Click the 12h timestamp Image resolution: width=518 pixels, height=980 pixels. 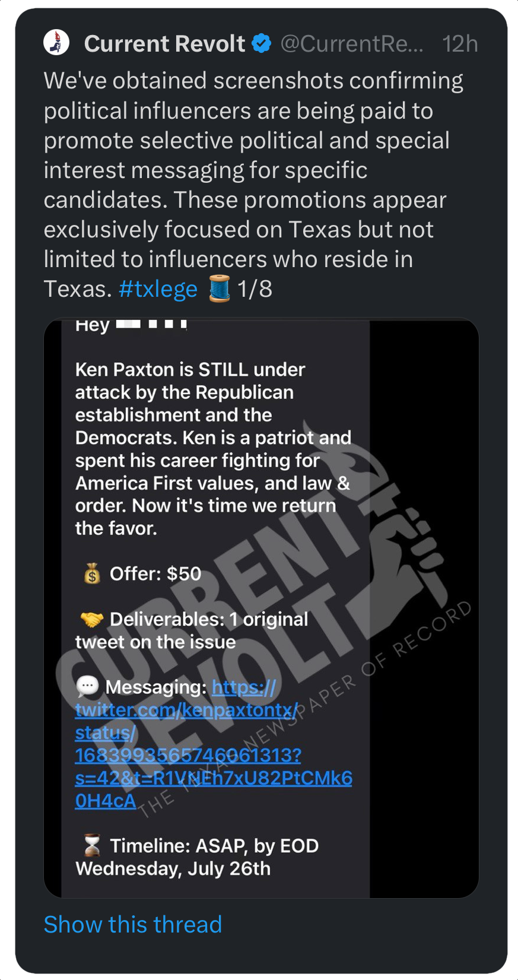click(x=460, y=43)
